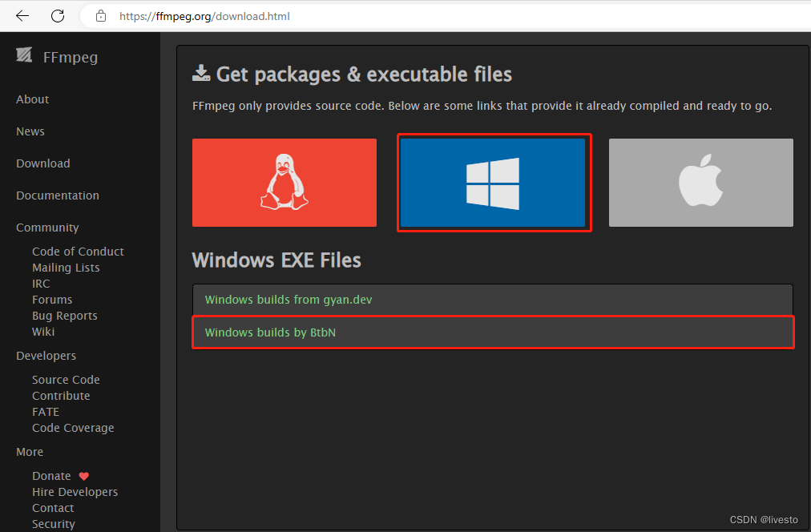Open the Security page

click(x=53, y=523)
